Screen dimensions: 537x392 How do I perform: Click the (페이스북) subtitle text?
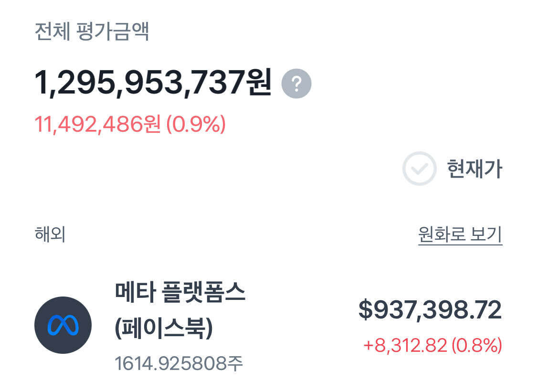tap(164, 328)
